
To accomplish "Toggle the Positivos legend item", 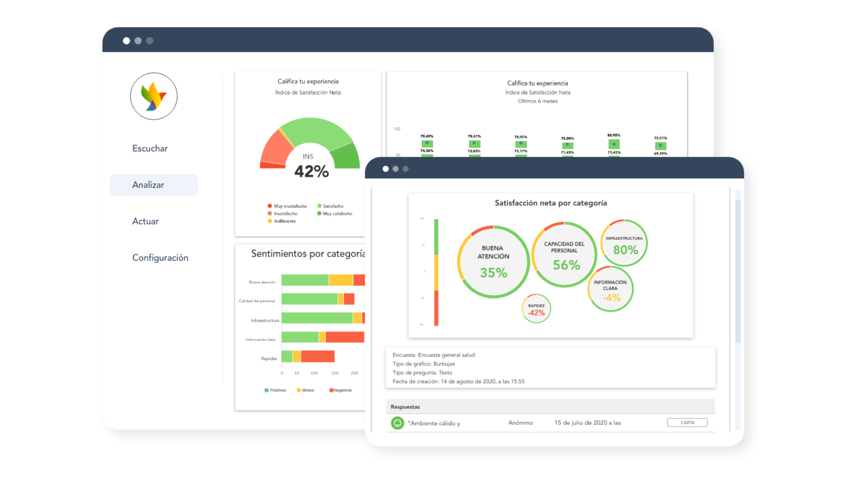I will pos(275,390).
